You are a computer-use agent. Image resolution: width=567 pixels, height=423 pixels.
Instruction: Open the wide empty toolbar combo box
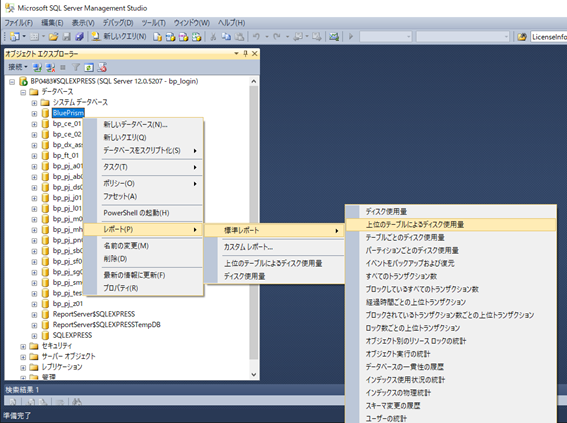(462, 37)
